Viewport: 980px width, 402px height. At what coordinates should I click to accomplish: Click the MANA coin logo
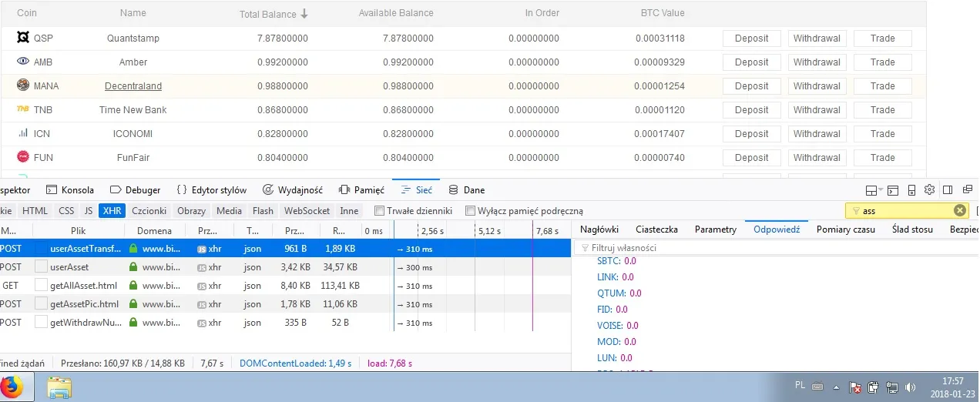(23, 85)
